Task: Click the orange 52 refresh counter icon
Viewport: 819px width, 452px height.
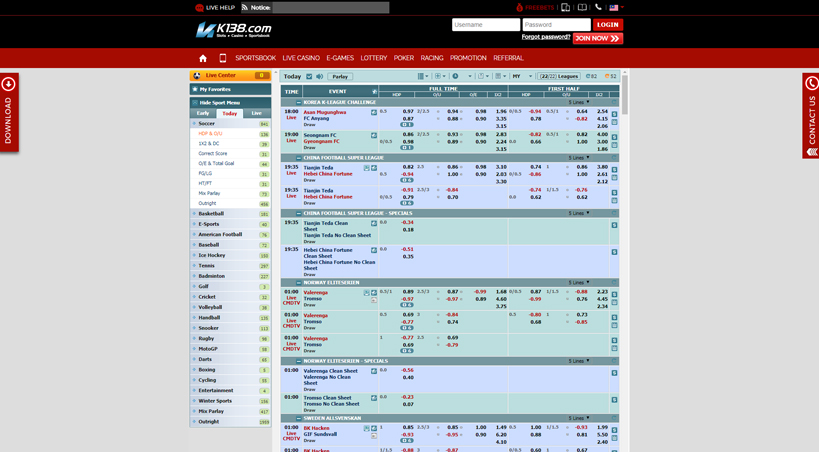Action: pos(607,76)
